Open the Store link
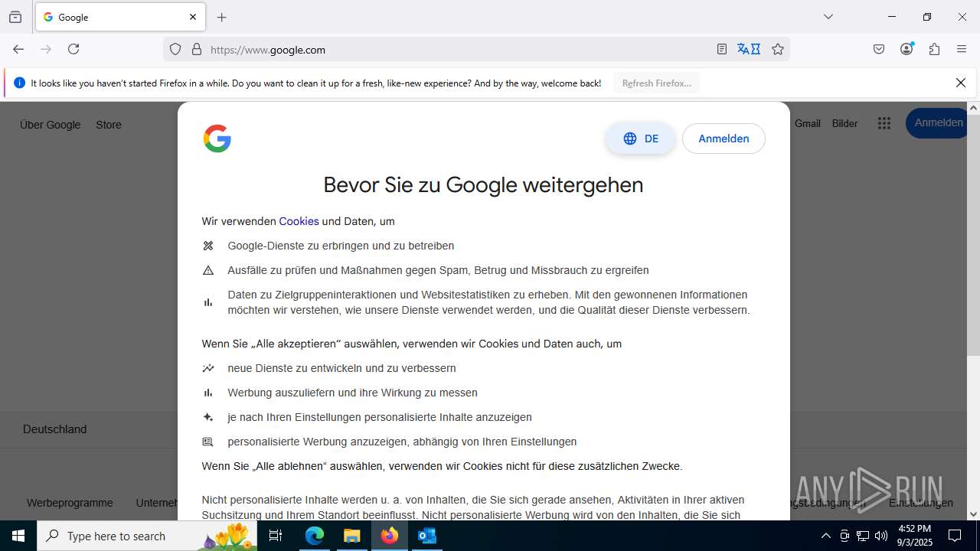Image resolution: width=980 pixels, height=551 pixels. (109, 125)
